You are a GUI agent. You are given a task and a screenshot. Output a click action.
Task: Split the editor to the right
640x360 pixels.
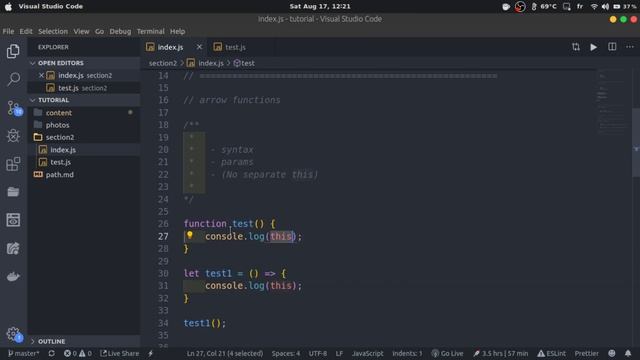coord(612,47)
